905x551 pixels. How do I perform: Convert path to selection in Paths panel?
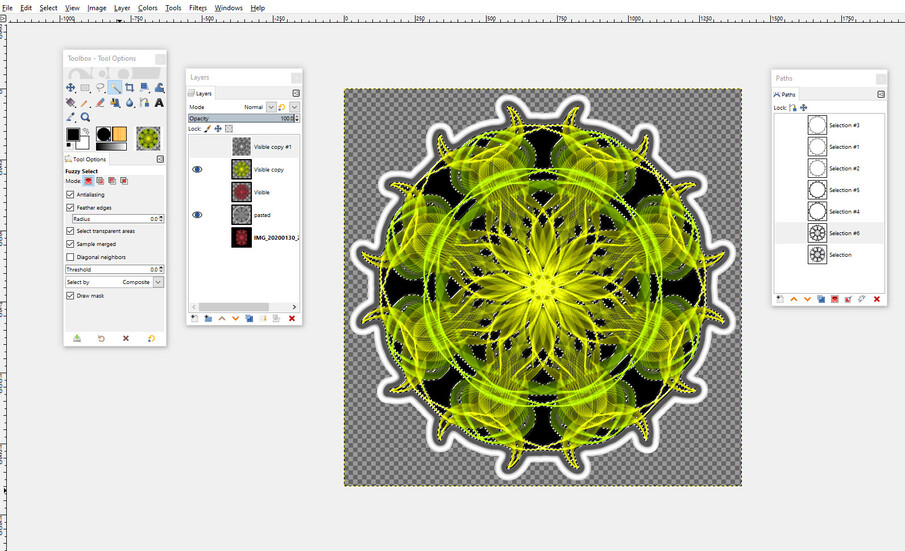click(x=835, y=299)
